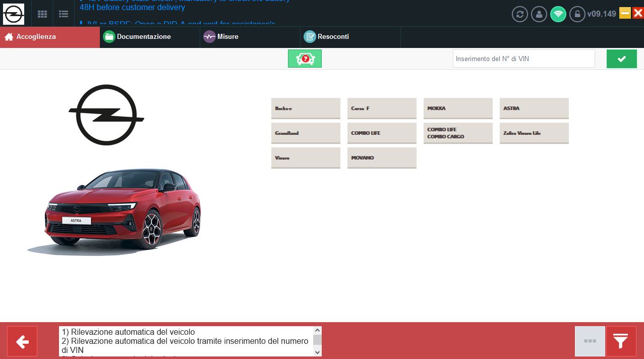Open the grid view icon

(x=42, y=14)
